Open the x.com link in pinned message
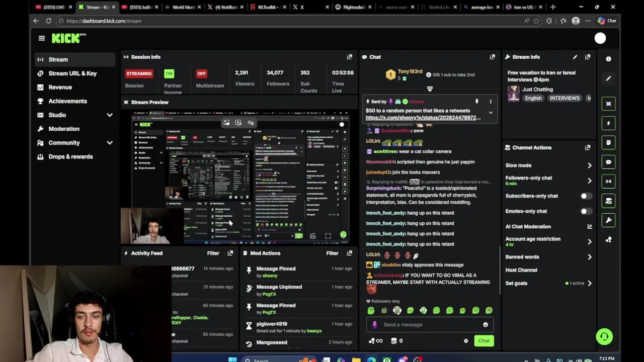This screenshot has width=644, height=362. point(423,118)
